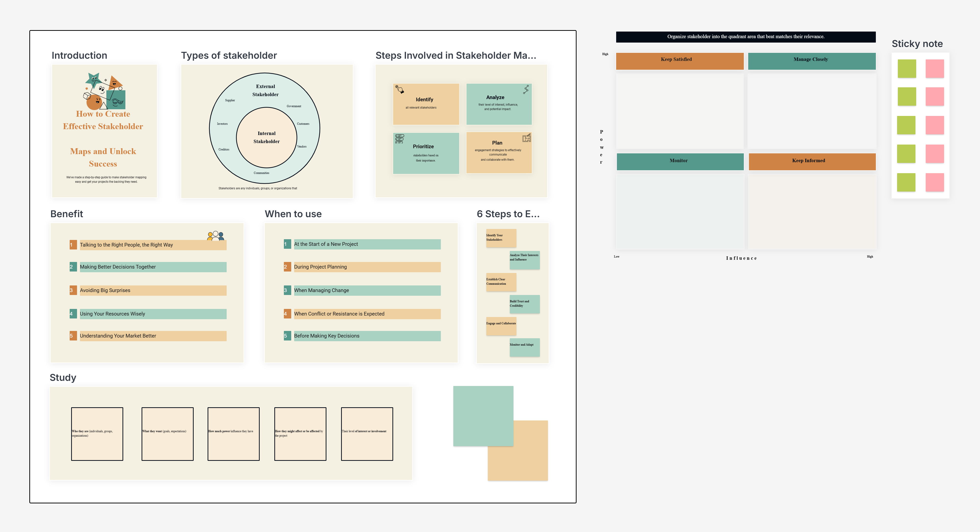Click the Supplier label in stakeholder ring
The image size is (980, 532).
tap(230, 101)
